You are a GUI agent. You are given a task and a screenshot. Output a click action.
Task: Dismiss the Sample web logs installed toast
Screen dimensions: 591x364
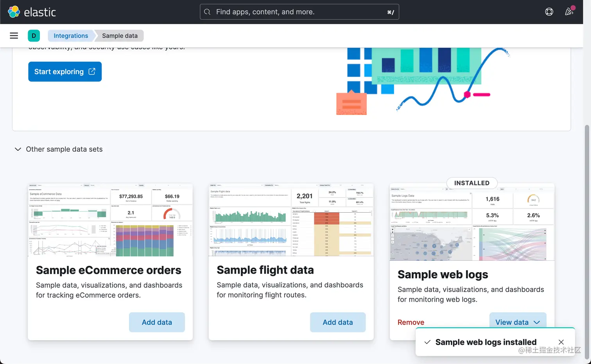[x=561, y=342]
